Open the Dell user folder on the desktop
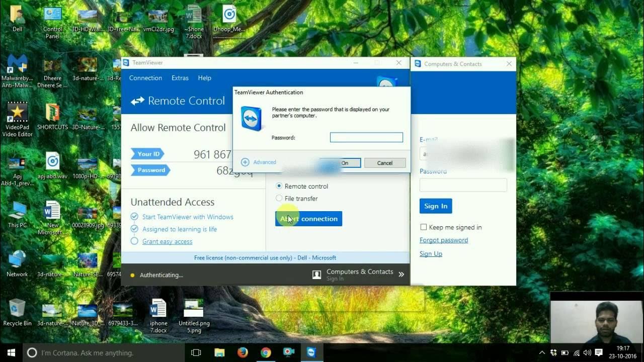 pyautogui.click(x=17, y=19)
